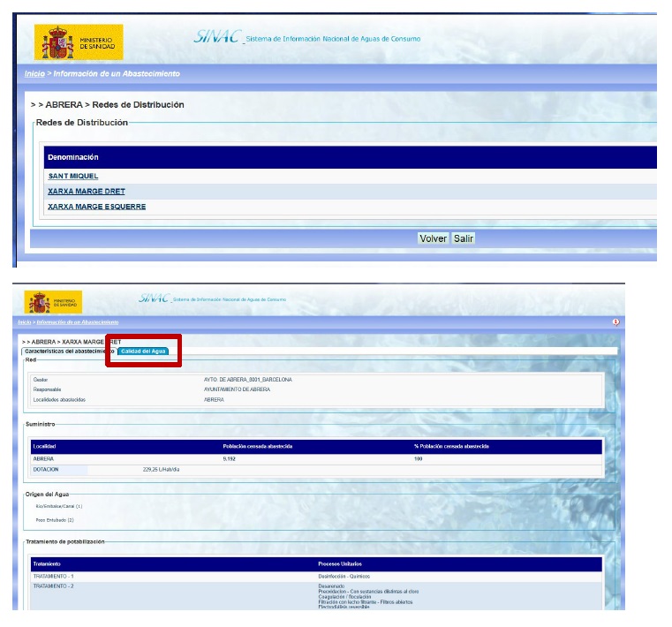Select the TRATAMIENTO - 1 row
This screenshot has width=672, height=627.
pos(55,575)
